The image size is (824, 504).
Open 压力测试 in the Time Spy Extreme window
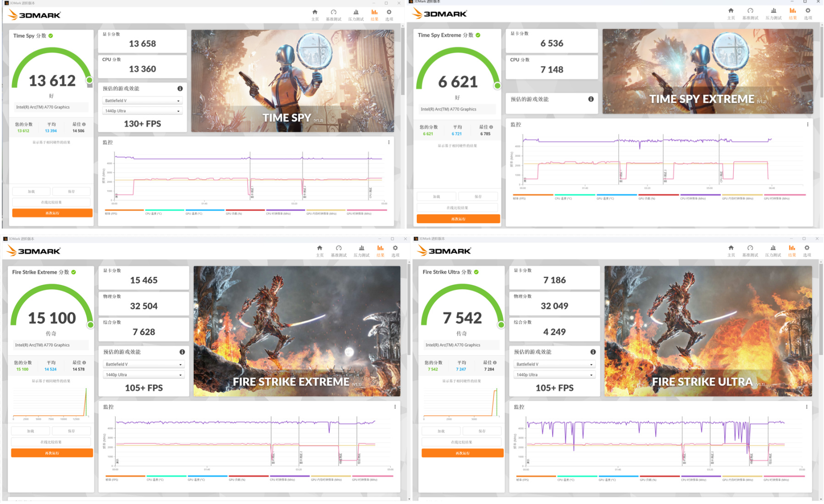pos(774,14)
